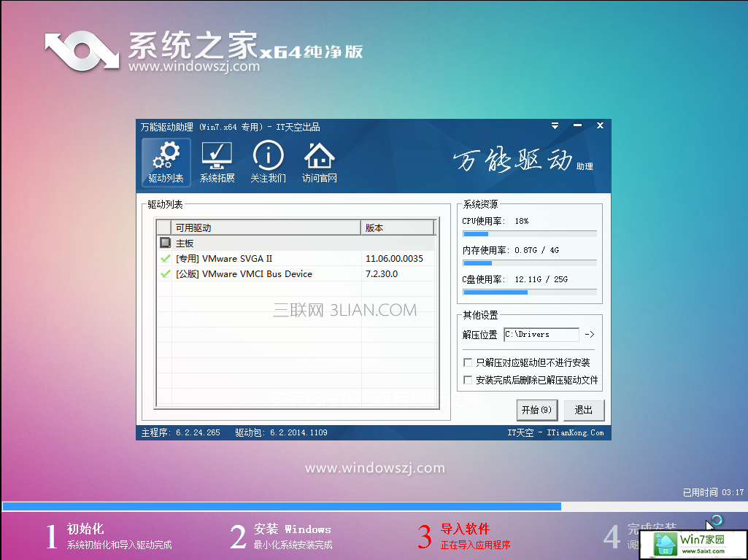This screenshot has height=560, width=748.
Task: Click the CPU使用率 progress bar
Action: [x=530, y=234]
